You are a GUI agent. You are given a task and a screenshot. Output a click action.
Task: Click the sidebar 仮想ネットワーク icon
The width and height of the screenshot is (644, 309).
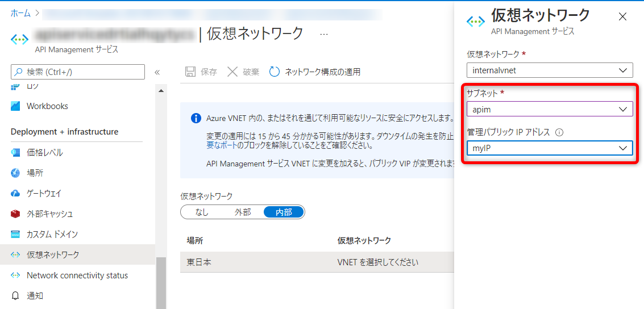15,254
